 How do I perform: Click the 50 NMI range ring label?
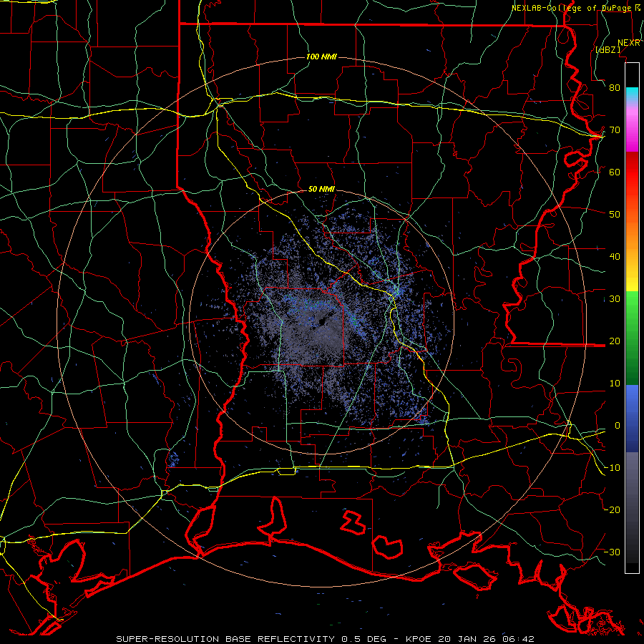point(321,190)
